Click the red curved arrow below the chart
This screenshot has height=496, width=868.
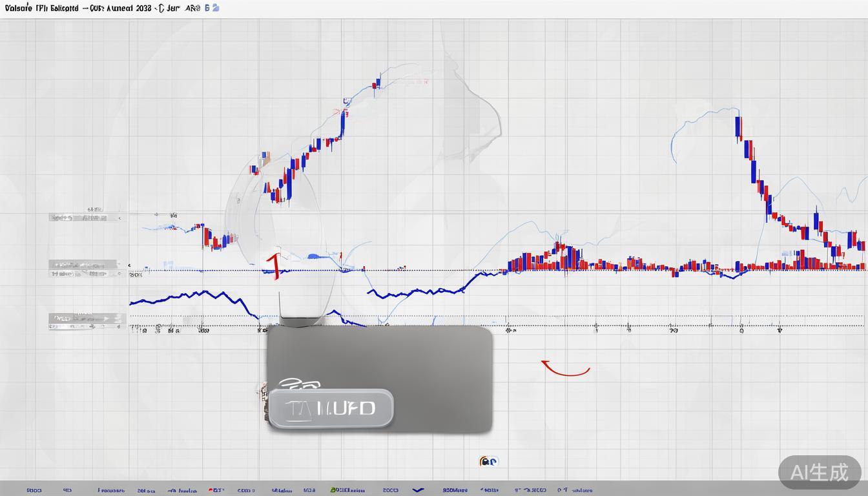[x=565, y=369]
